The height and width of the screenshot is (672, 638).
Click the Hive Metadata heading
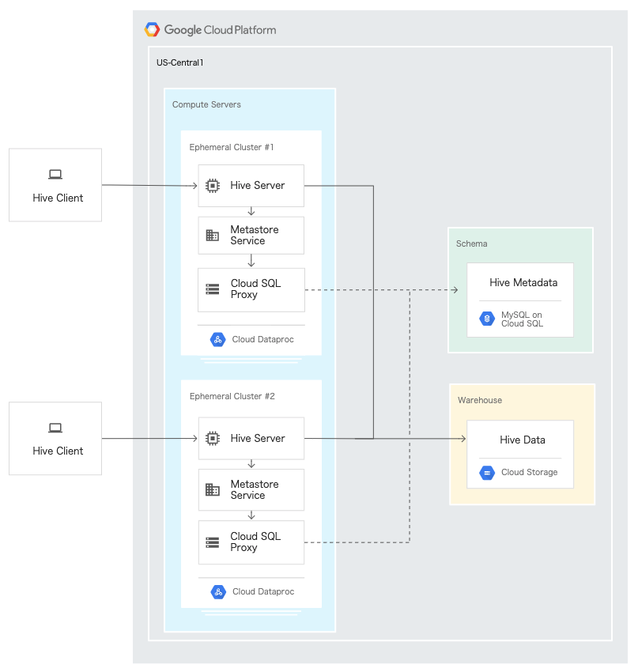pos(523,282)
